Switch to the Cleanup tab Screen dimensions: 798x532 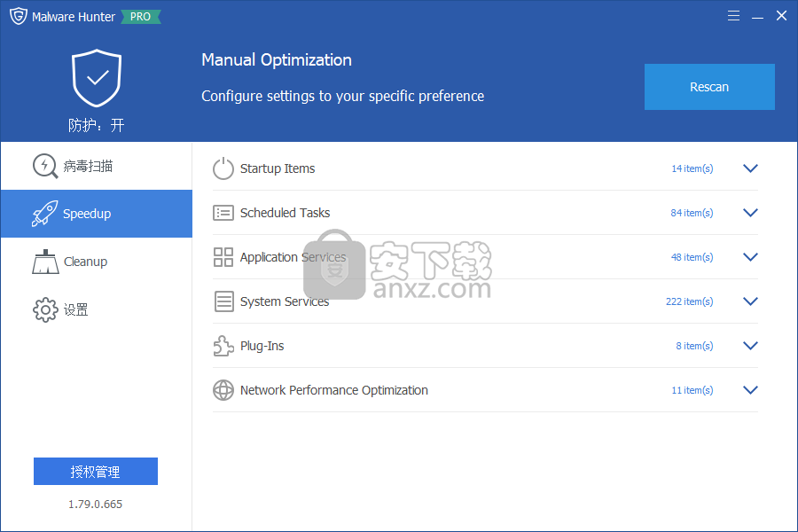(96, 262)
